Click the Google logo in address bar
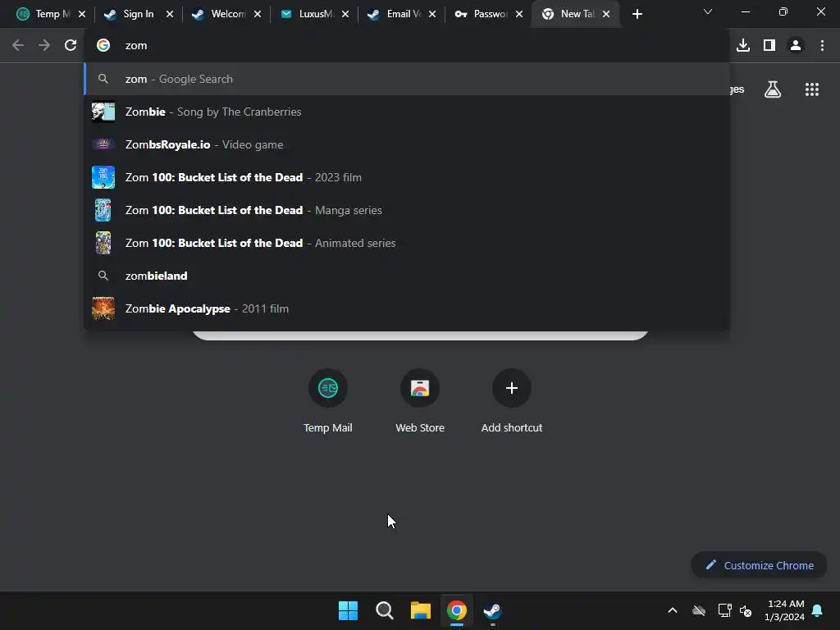Viewport: 840px width, 630px height. pos(103,46)
